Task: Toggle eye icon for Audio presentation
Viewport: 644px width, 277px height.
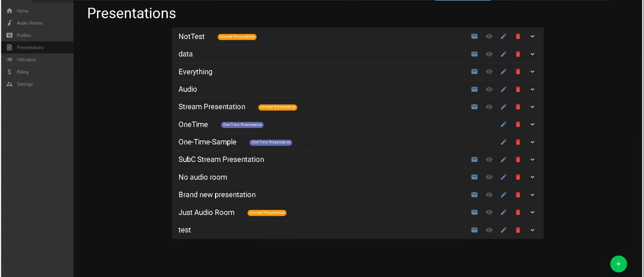Action: tap(489, 89)
